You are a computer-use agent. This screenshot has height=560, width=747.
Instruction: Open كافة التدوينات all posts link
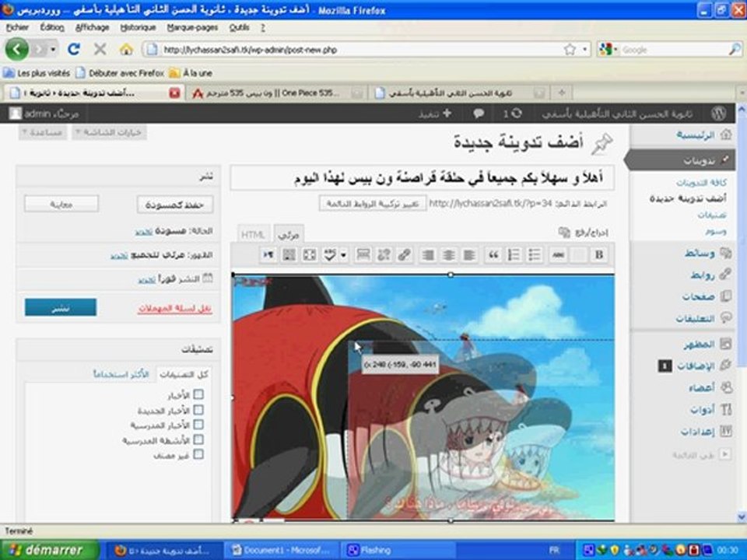coord(701,183)
